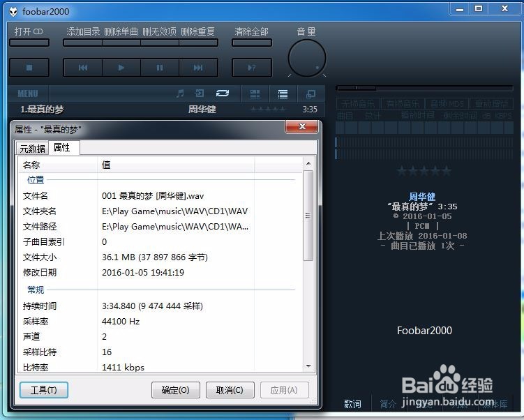The width and height of the screenshot is (524, 420).
Task: Click the playlist import arrow icon
Action: 200,93
